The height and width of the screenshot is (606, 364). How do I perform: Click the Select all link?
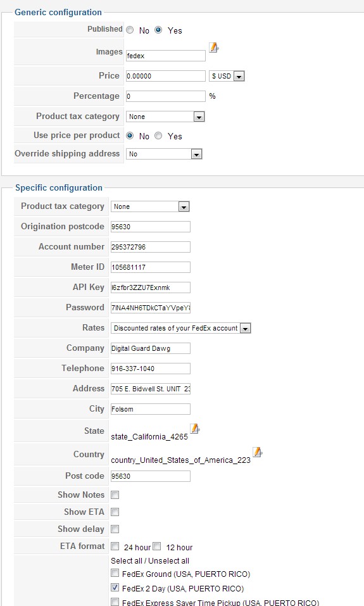(127, 560)
